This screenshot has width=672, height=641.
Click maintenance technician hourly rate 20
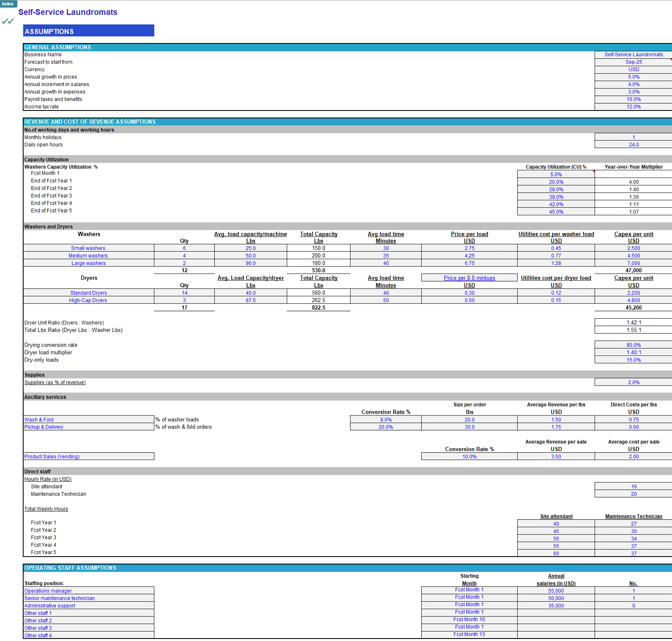point(633,494)
